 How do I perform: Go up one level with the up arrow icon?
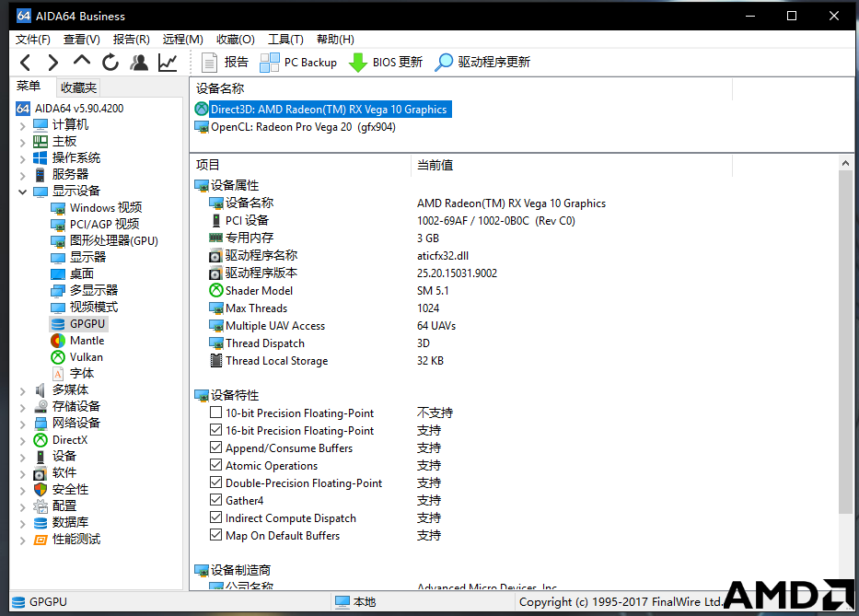point(82,60)
